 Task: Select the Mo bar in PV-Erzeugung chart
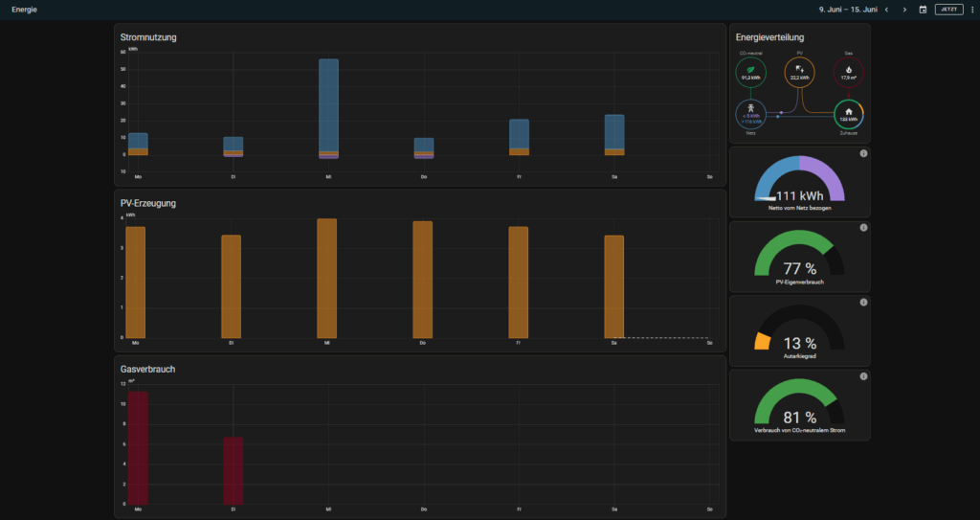coord(136,283)
